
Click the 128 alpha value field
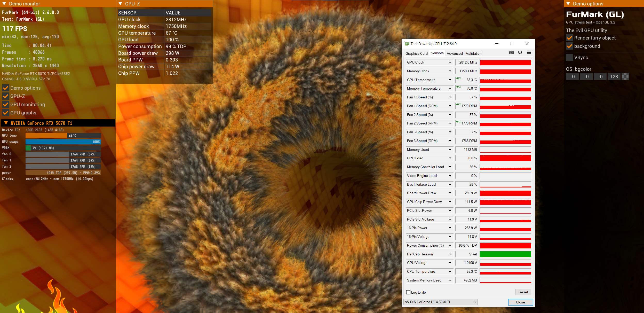coord(614,76)
